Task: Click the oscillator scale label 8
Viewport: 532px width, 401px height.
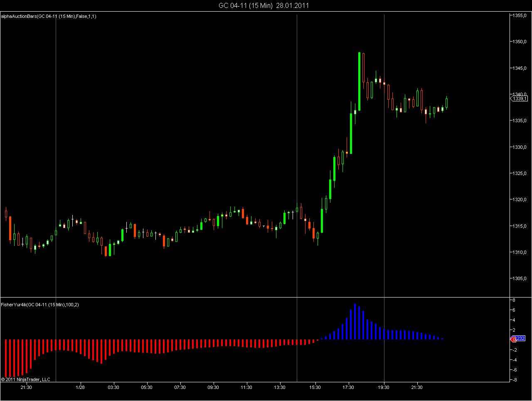Action: [515, 300]
